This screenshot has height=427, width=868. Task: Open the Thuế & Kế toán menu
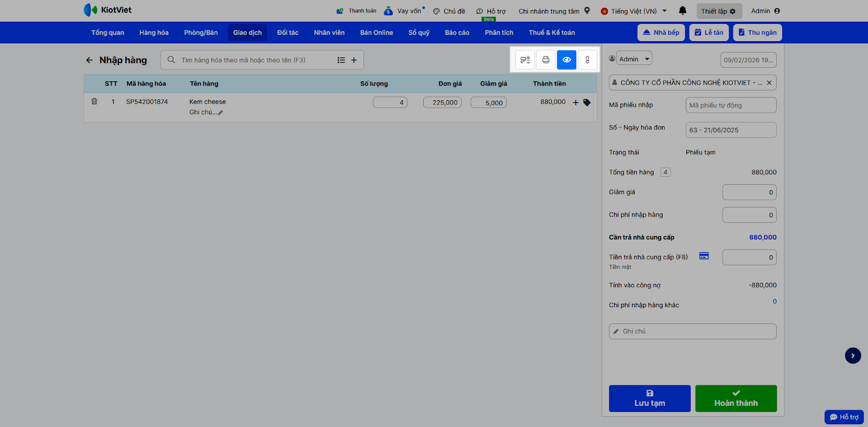click(552, 33)
